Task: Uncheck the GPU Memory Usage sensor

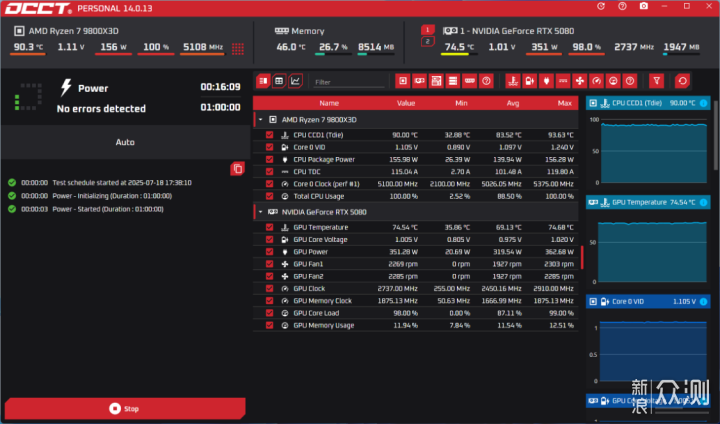Action: (270, 325)
